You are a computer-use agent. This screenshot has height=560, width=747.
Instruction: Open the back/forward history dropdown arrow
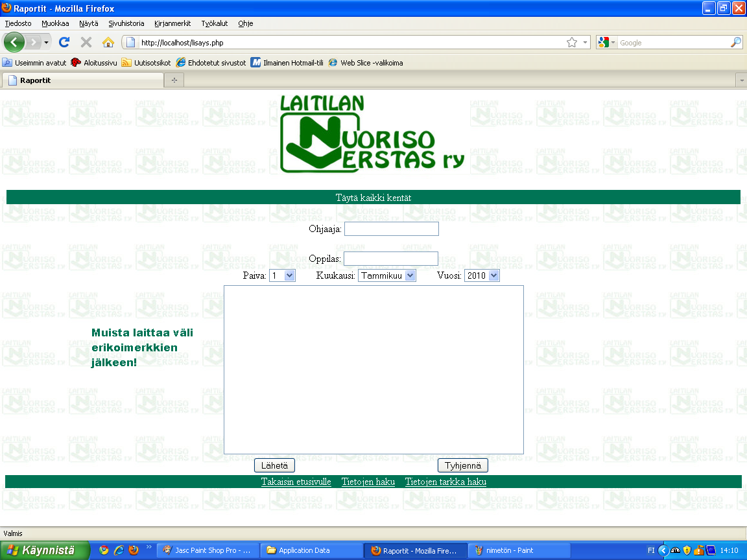pyautogui.click(x=46, y=42)
